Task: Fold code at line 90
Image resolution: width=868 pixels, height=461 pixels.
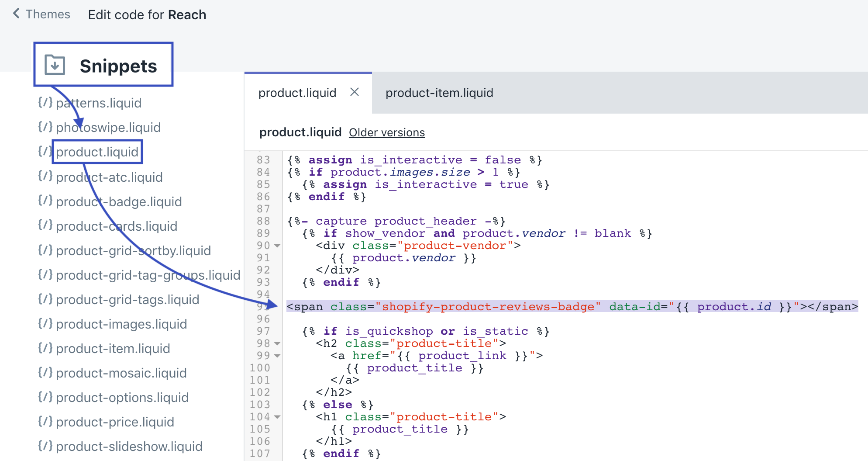Action: [x=277, y=246]
